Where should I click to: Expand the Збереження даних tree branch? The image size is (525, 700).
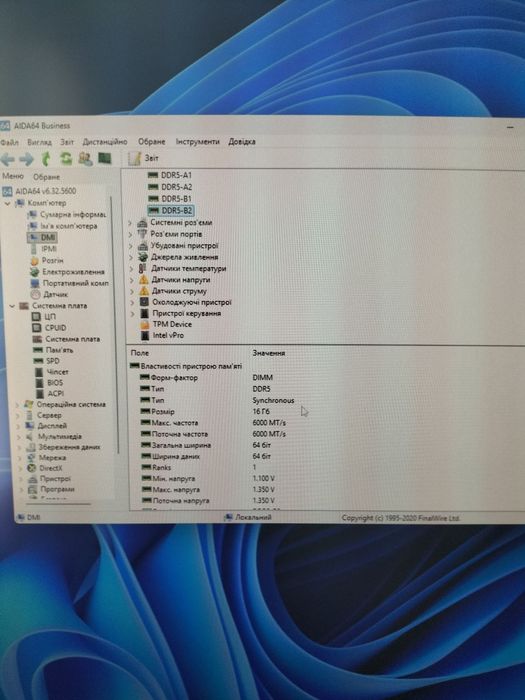[x=19, y=447]
